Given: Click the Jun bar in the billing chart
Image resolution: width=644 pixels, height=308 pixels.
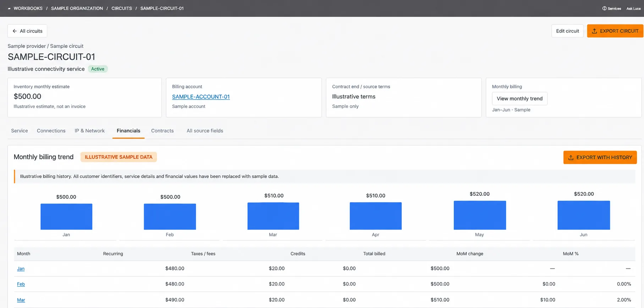Looking at the screenshot, I should coord(584,215).
